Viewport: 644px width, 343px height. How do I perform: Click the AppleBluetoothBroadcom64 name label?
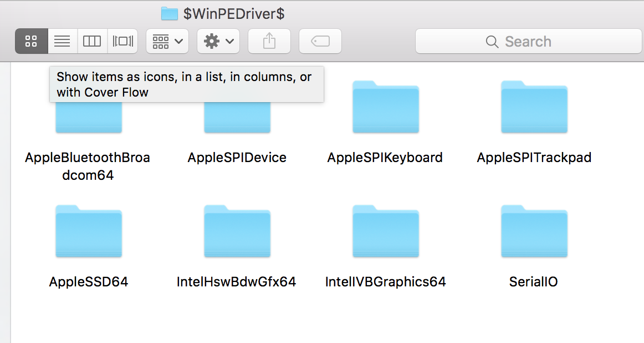point(88,166)
